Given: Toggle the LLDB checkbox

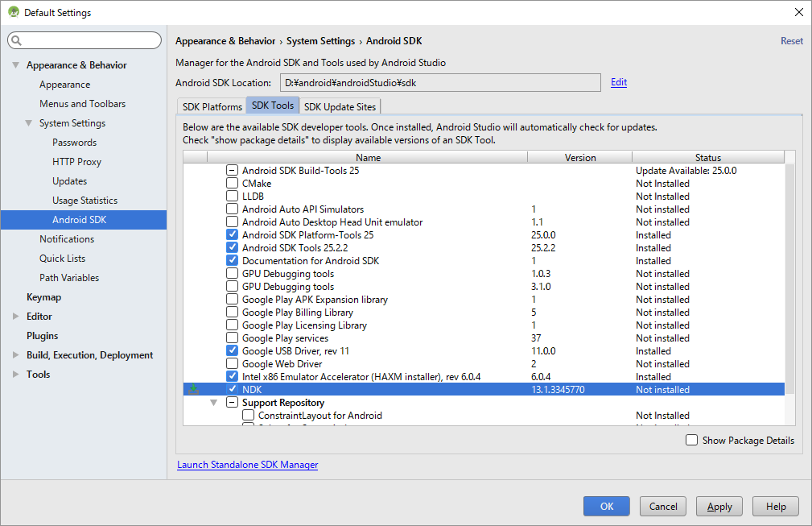Looking at the screenshot, I should click(x=232, y=196).
